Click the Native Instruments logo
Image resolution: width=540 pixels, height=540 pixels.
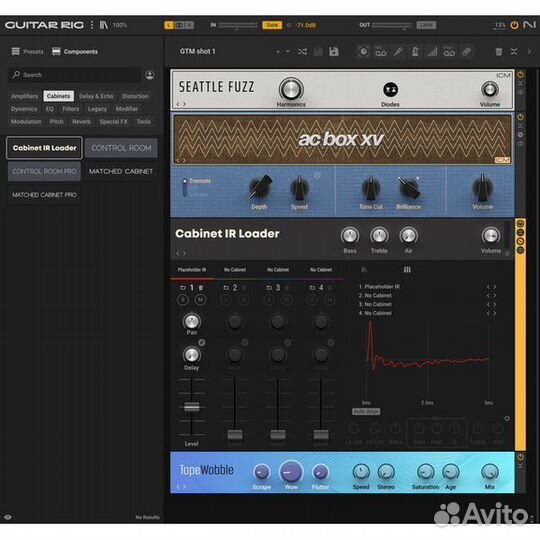click(529, 25)
